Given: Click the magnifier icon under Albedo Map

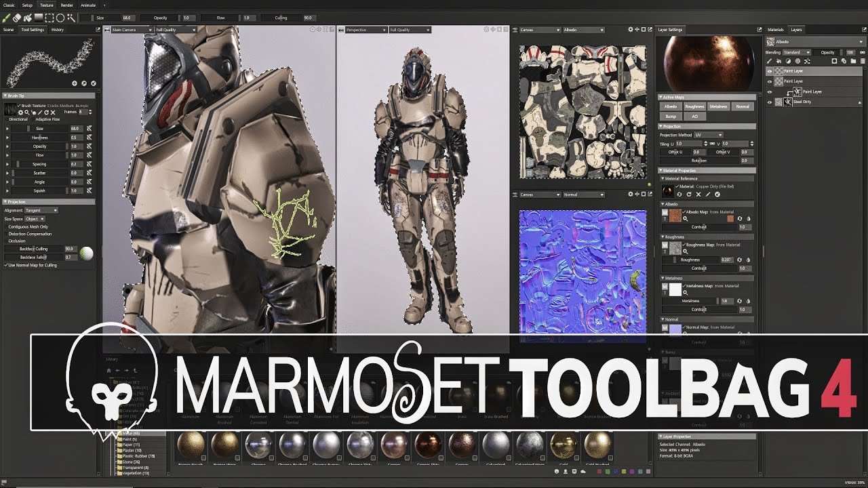Looking at the screenshot, I should coord(686,219).
